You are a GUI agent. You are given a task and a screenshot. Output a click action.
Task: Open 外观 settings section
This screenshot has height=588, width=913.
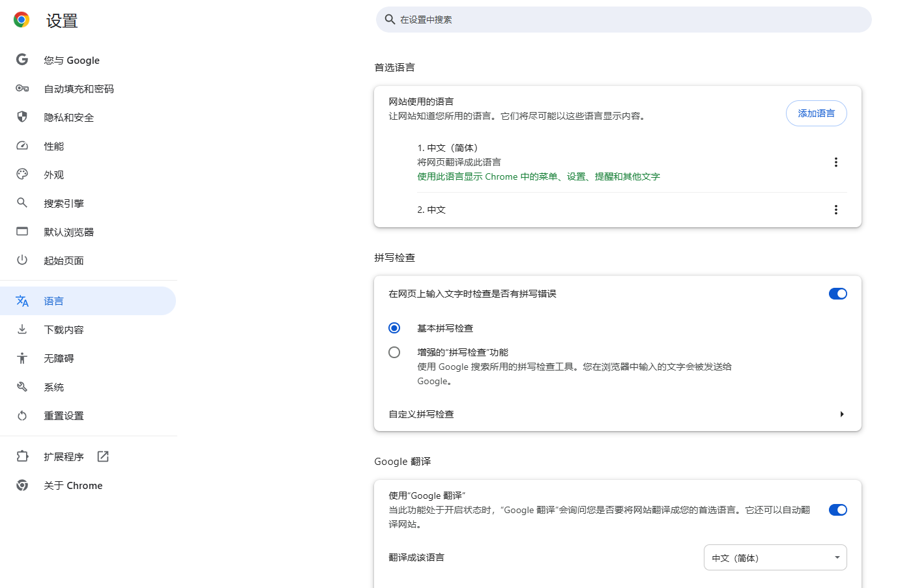tap(88, 175)
